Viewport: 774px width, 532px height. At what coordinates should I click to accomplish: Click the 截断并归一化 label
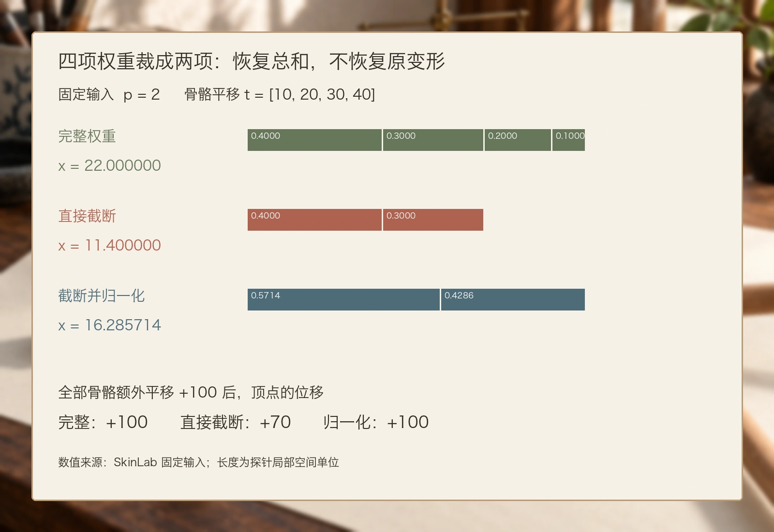(x=102, y=296)
